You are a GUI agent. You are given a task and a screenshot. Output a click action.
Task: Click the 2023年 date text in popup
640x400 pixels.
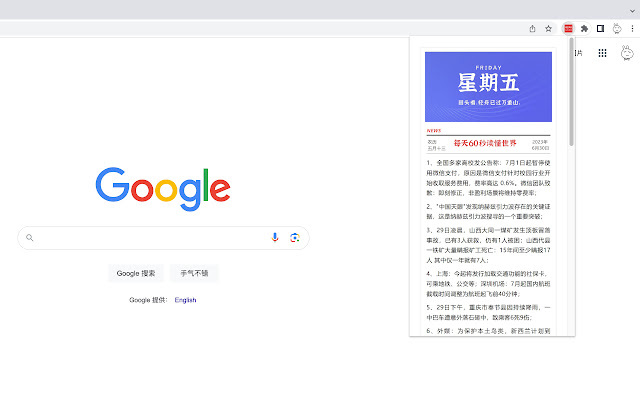540,142
